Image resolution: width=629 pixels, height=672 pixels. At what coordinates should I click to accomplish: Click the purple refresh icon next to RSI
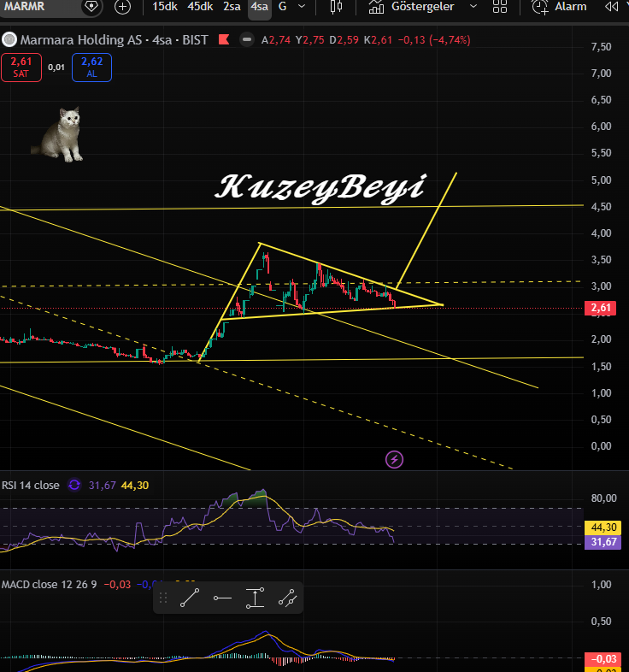tap(74, 485)
